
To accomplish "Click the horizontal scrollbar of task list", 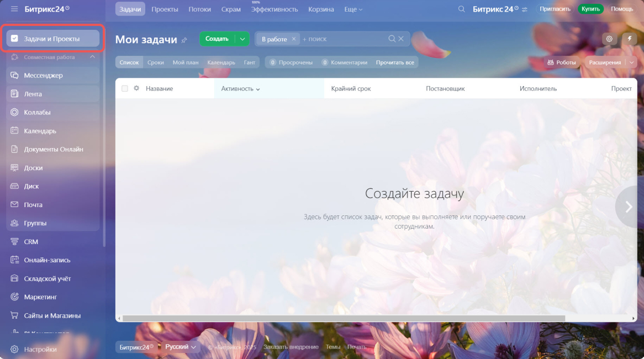I will (x=344, y=318).
